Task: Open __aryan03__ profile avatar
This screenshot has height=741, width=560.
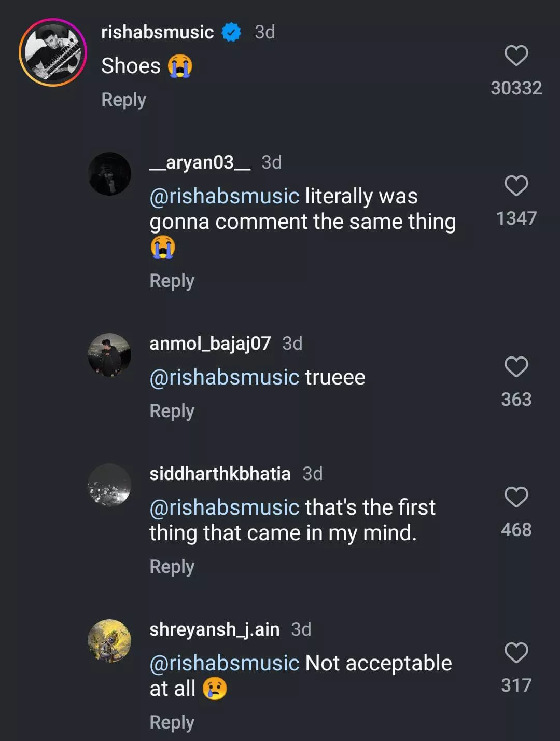Action: (109, 174)
